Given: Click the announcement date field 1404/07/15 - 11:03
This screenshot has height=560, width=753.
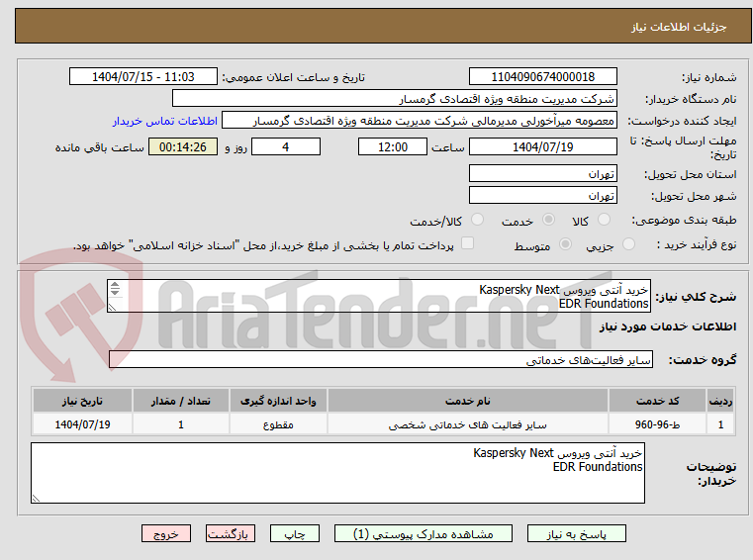Looking at the screenshot, I should tap(143, 76).
